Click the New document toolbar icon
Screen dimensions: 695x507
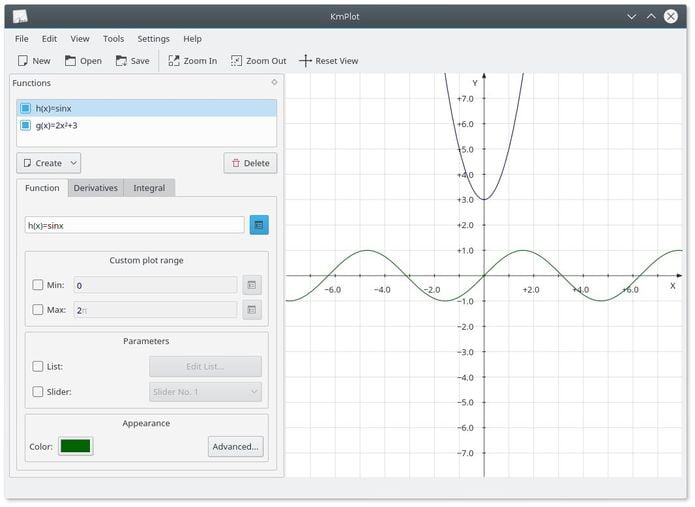(x=23, y=61)
